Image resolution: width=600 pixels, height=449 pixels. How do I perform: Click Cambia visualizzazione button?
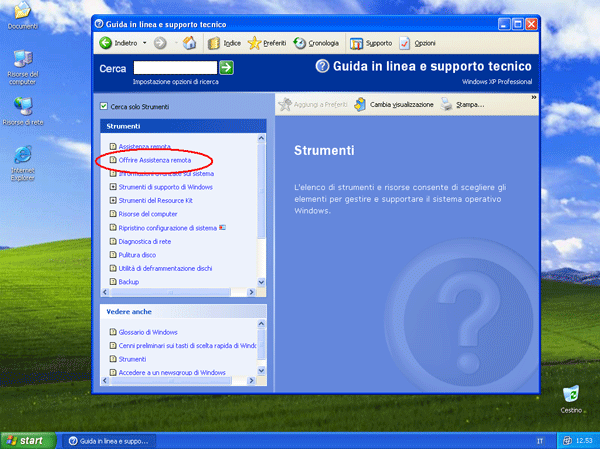click(394, 104)
